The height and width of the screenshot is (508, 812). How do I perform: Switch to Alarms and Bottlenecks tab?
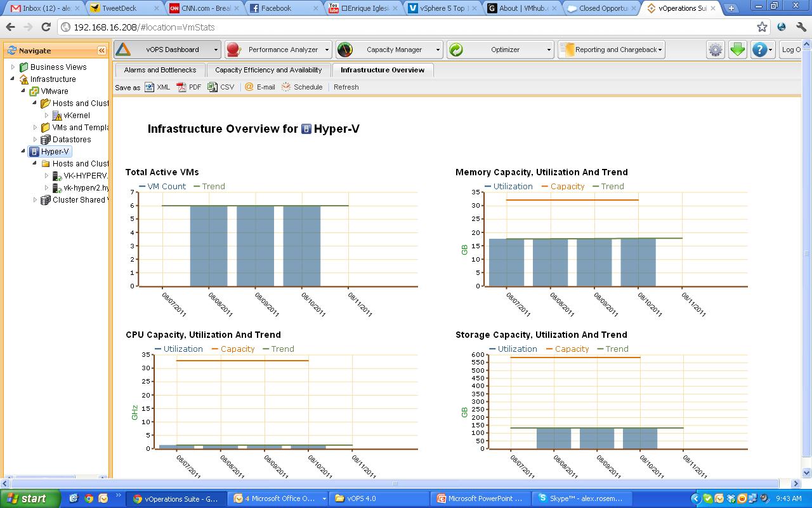tap(160, 70)
